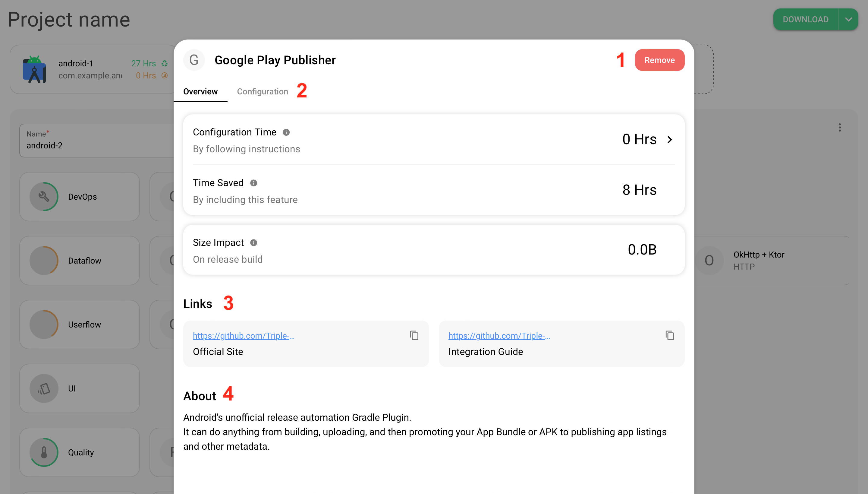Click the Google Play Publisher G avatar

point(194,60)
